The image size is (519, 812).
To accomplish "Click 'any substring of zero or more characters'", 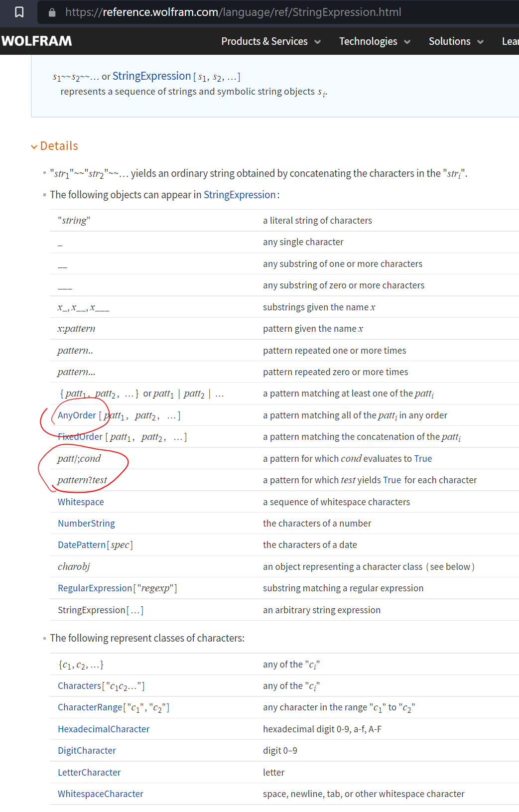I will click(x=344, y=285).
